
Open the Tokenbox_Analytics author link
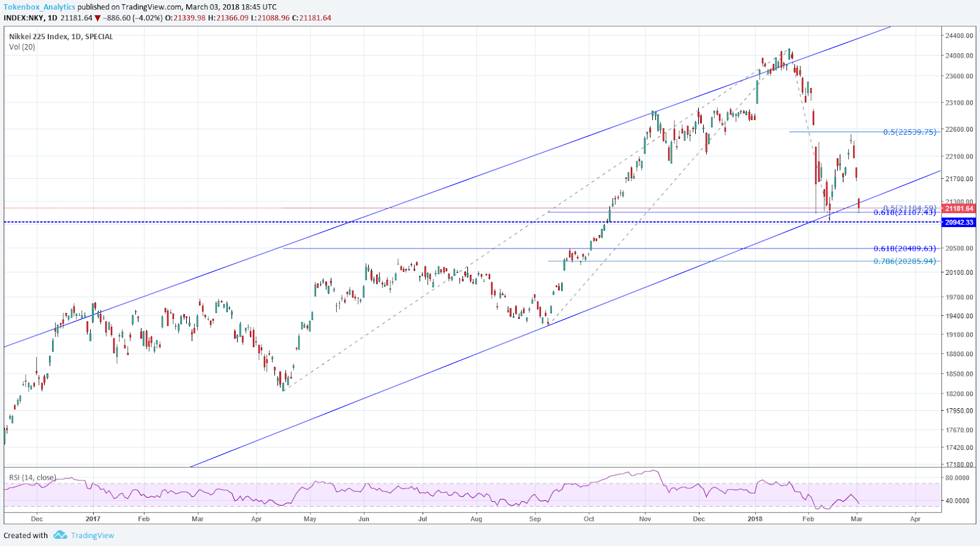40,7
